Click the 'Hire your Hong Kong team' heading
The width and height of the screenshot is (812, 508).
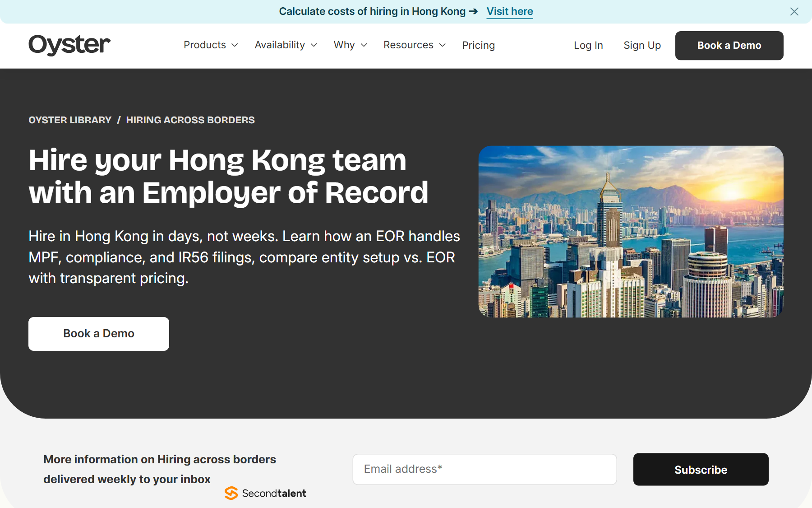(228, 177)
